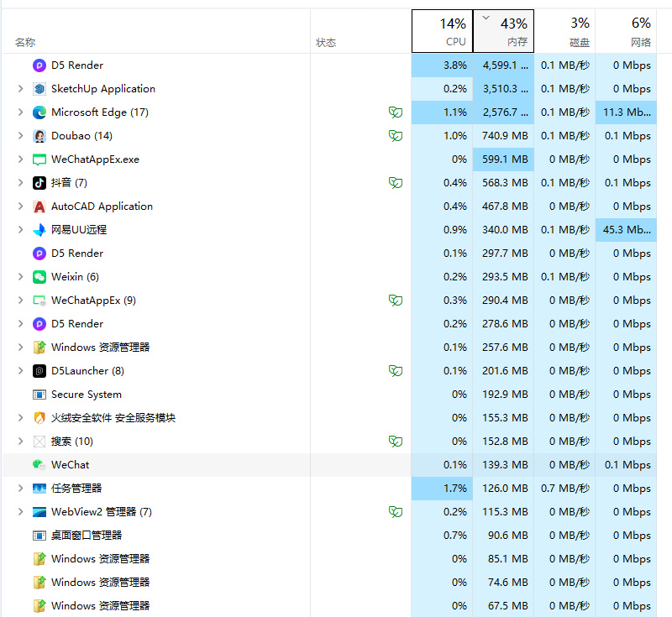672x617 pixels.
Task: Sort processes by CPU column
Action: [x=443, y=31]
